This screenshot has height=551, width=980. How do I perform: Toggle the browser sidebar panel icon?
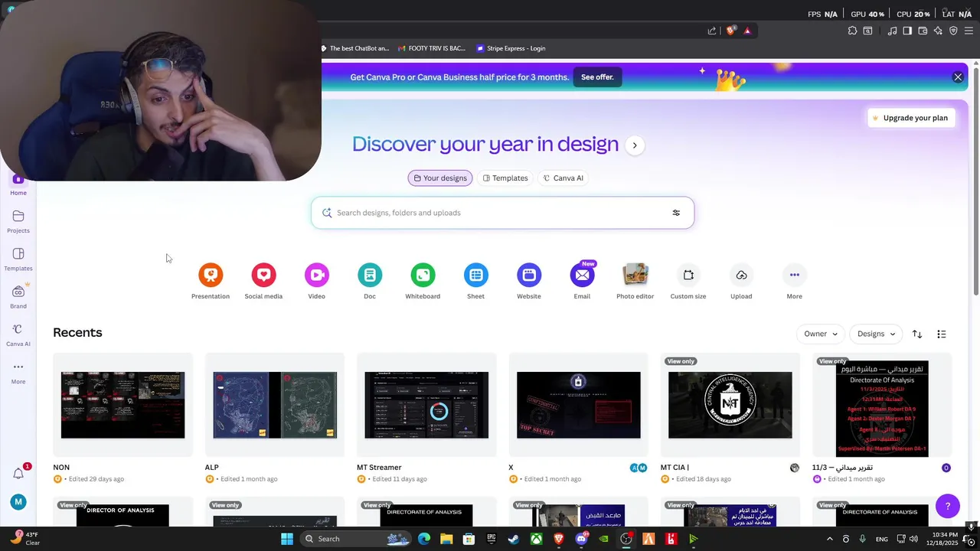[907, 31]
